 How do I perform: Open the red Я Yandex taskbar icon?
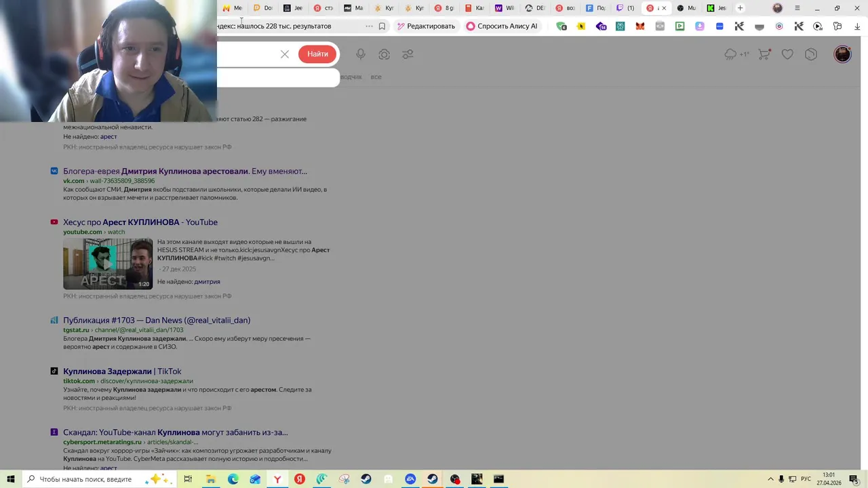300,479
